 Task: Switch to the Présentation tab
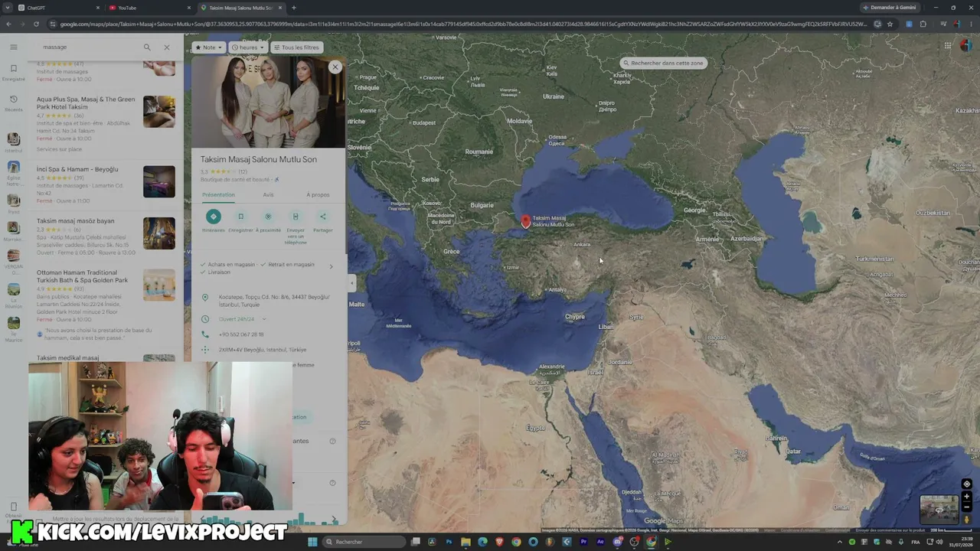[218, 195]
